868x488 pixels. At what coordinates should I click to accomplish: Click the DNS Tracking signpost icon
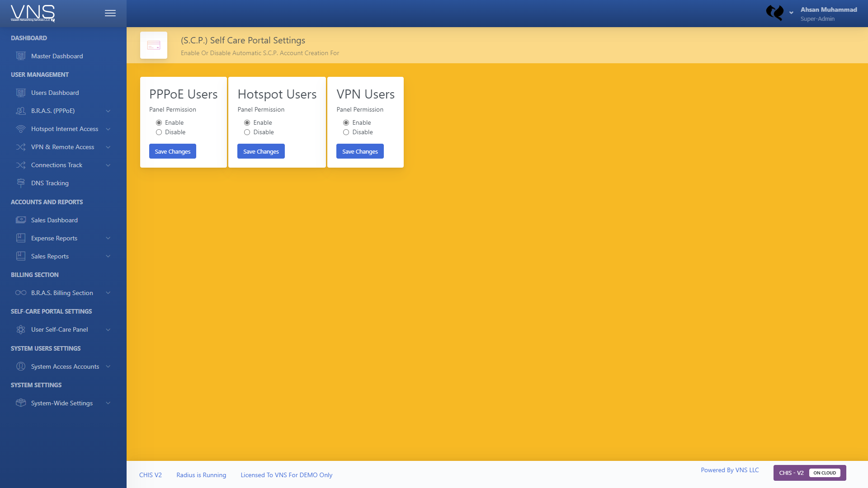click(21, 183)
